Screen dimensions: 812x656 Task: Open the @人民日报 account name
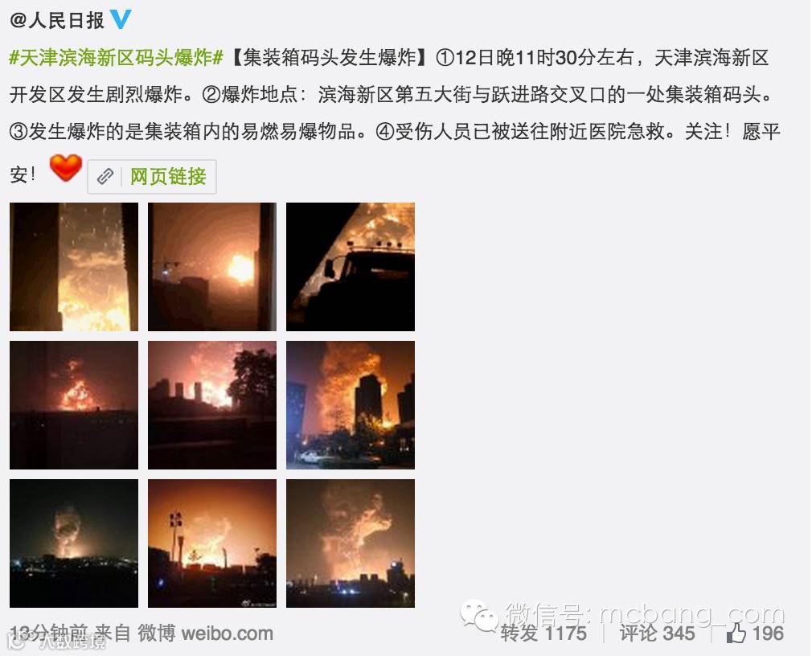pos(57,21)
